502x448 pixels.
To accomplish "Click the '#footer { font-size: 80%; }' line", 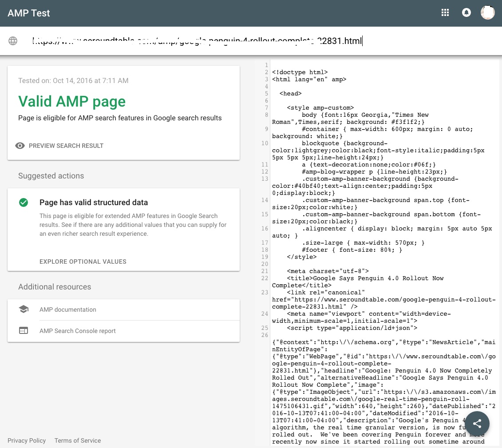I will [x=352, y=250].
